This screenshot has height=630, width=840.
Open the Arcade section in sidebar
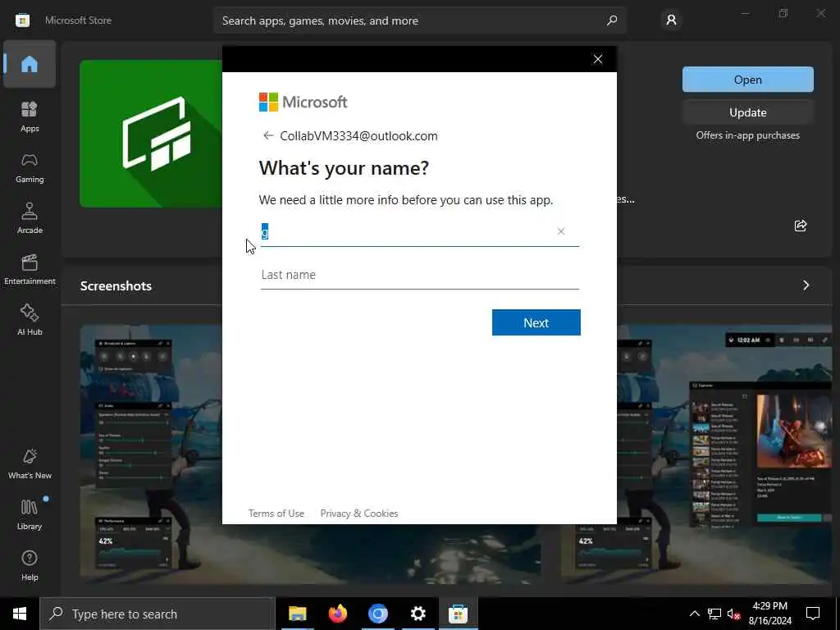pos(30,218)
